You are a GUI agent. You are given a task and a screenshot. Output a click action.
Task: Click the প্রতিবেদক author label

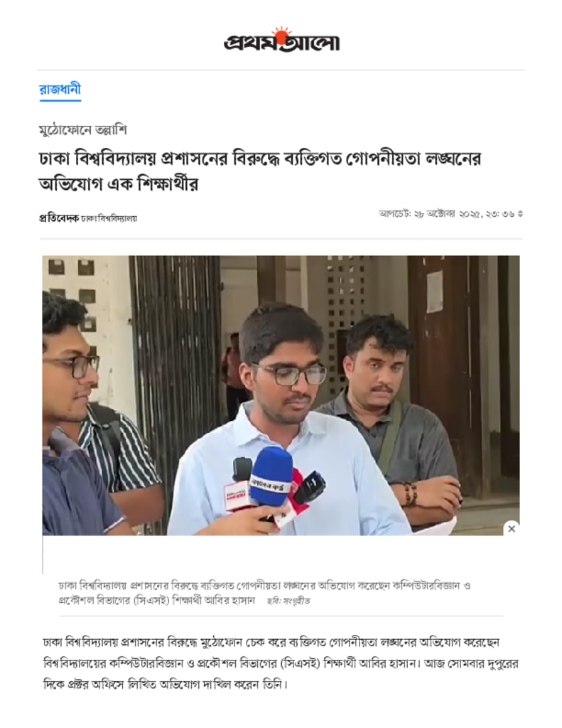point(59,218)
